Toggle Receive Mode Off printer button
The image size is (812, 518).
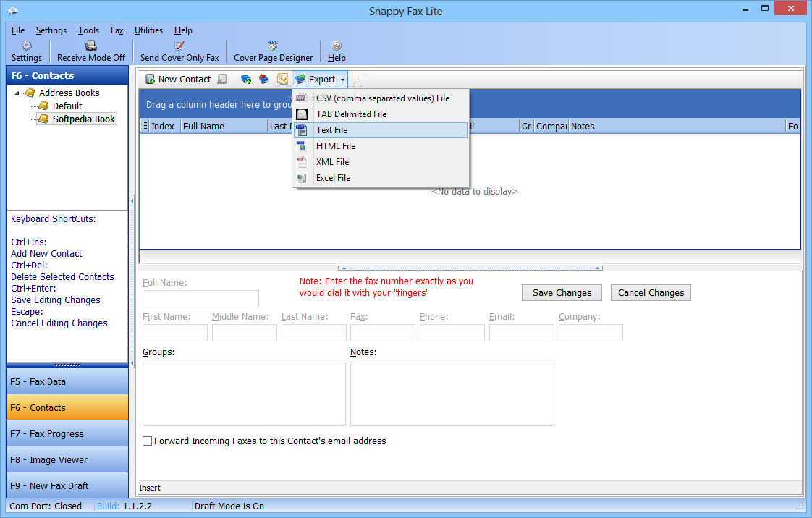pyautogui.click(x=91, y=52)
